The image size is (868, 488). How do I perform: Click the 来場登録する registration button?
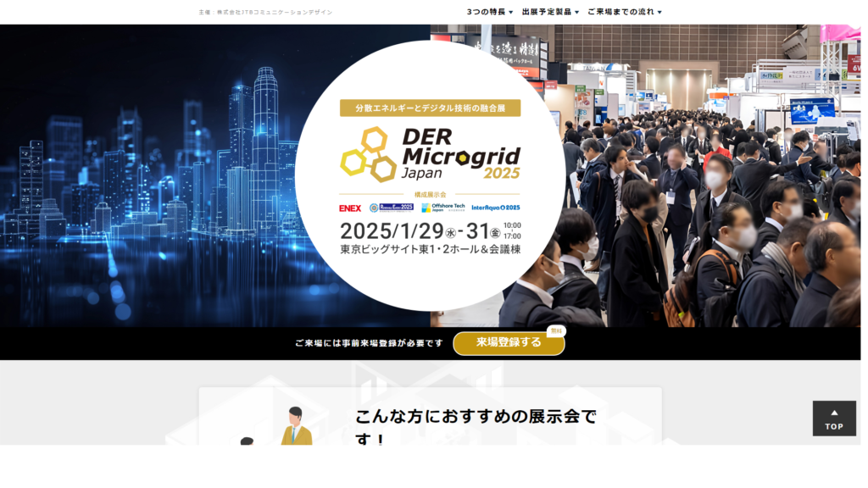pos(509,343)
